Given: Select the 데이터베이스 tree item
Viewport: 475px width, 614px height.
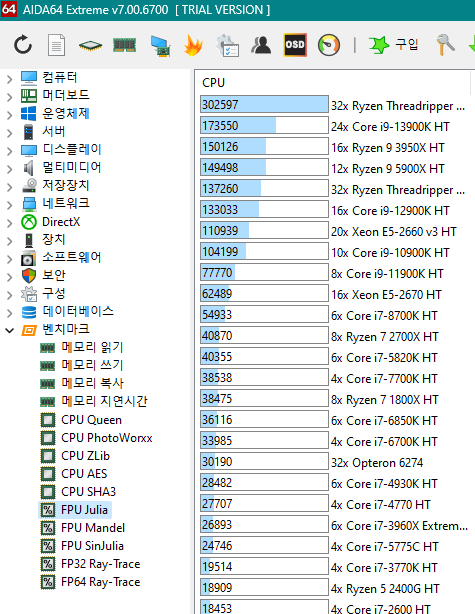Looking at the screenshot, I should click(78, 311).
